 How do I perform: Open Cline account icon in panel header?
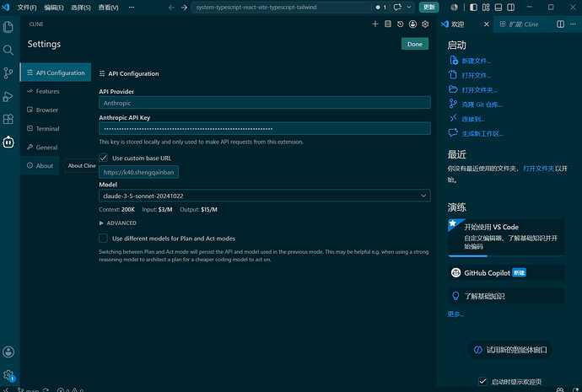point(412,24)
